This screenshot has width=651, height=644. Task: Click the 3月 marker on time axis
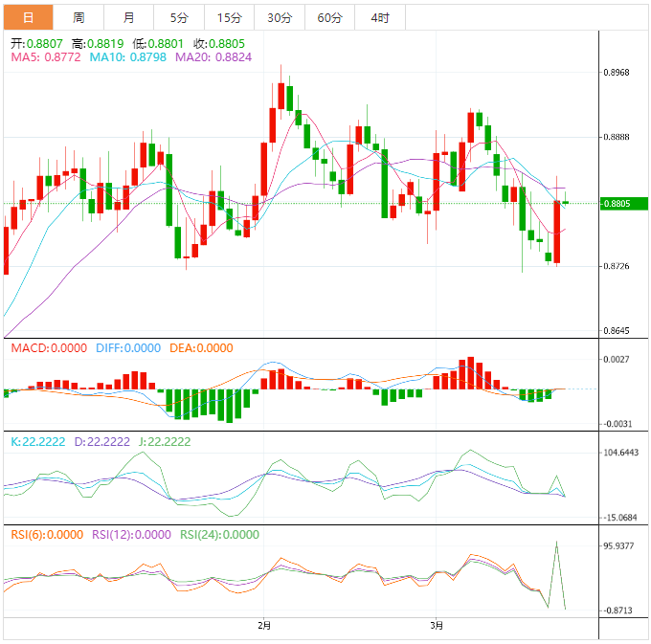[437, 625]
